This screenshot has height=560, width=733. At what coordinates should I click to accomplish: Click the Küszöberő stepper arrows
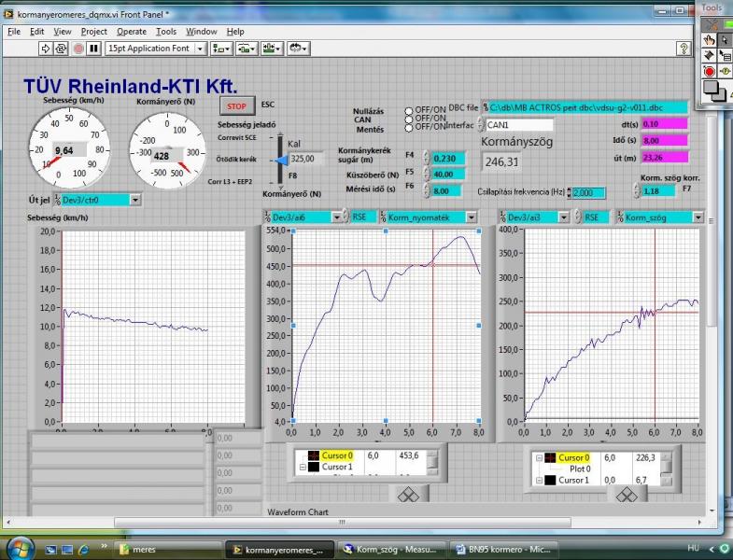tap(427, 175)
